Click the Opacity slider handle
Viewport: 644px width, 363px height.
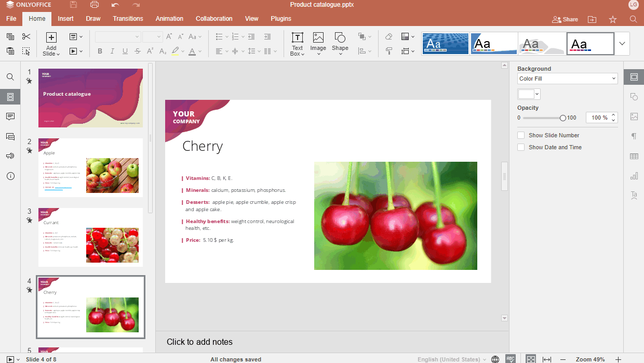(563, 118)
